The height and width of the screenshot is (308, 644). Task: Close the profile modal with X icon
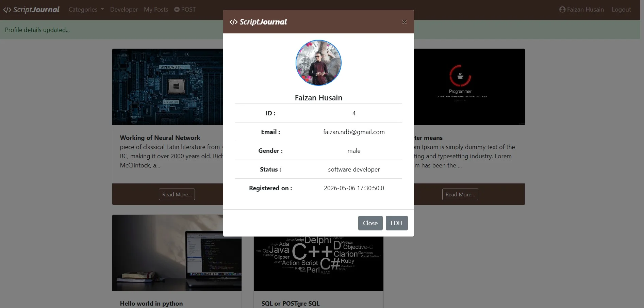[404, 22]
